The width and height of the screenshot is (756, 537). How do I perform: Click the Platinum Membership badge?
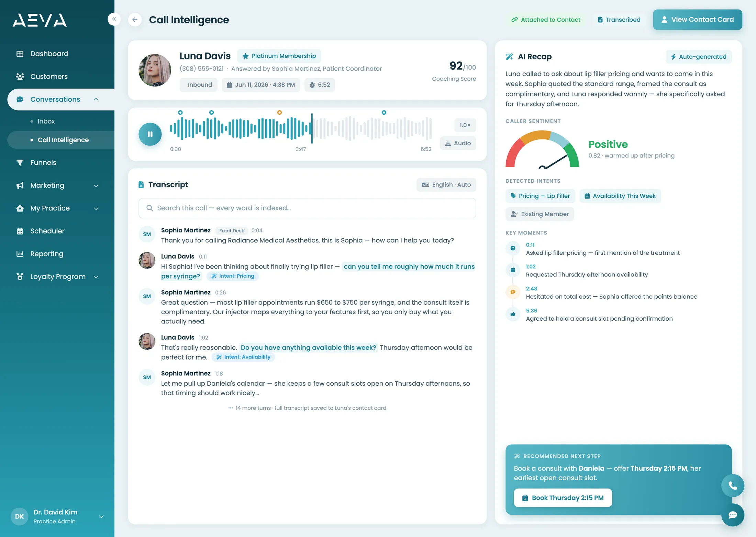279,56
